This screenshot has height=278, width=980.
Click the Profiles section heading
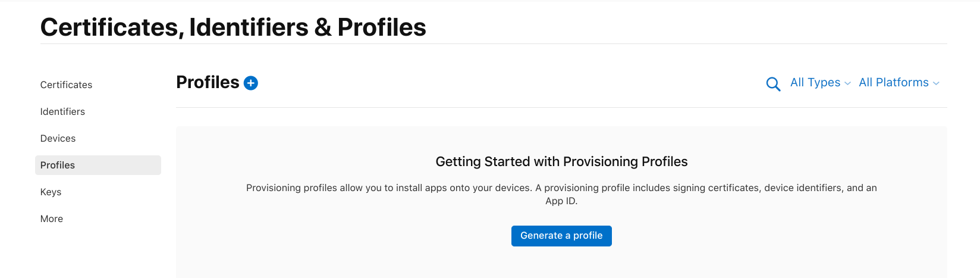pyautogui.click(x=208, y=82)
